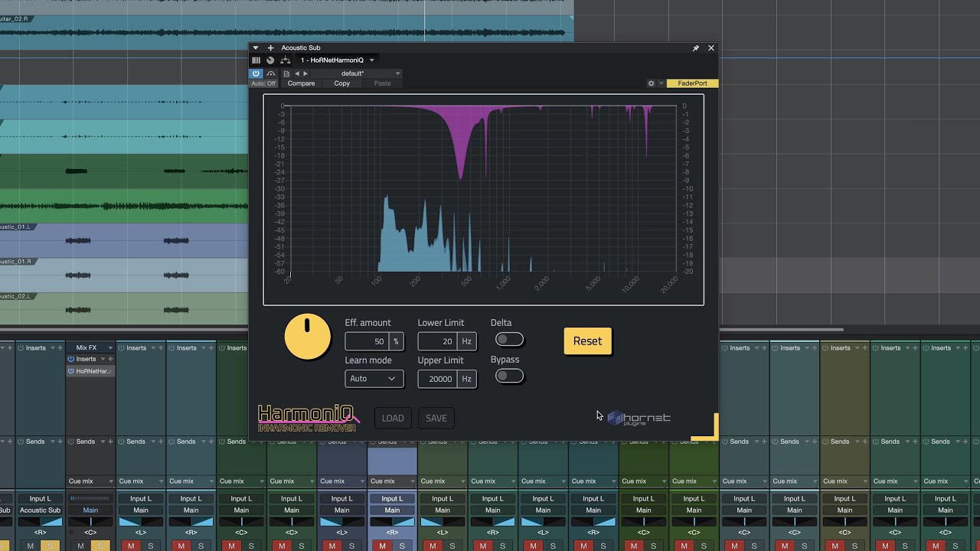This screenshot has height=551, width=980.
Task: Add a send on the Mix FX channel
Action: (110, 442)
